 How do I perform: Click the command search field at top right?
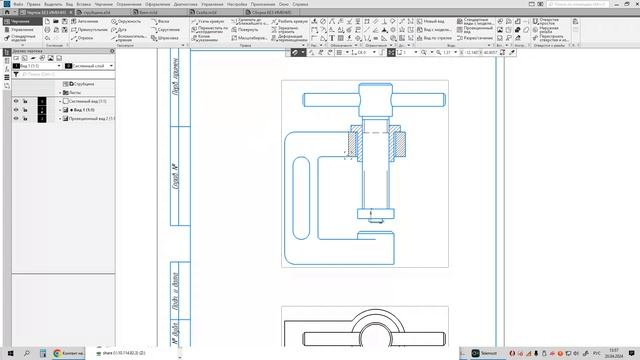pyautogui.click(x=578, y=4)
